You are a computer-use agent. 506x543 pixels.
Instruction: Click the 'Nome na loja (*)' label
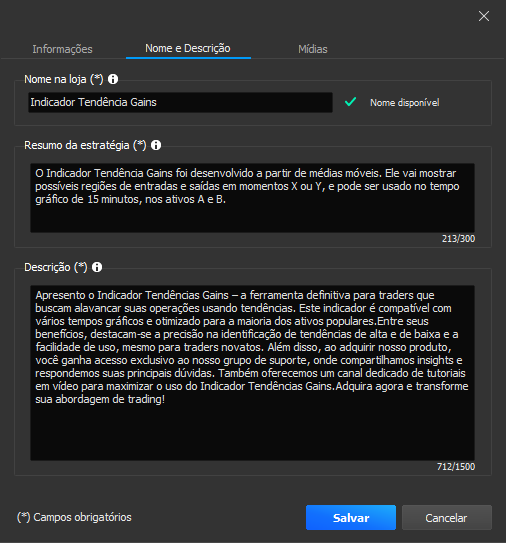click(64, 79)
